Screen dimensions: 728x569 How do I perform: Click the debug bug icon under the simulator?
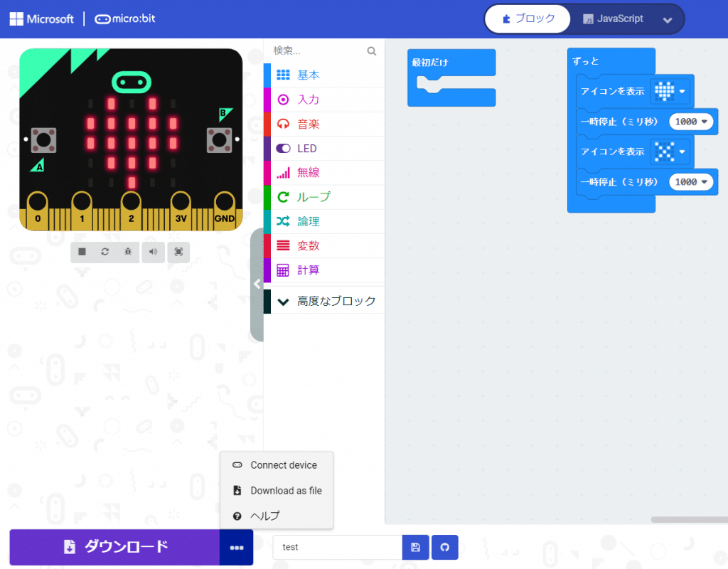[x=127, y=252]
